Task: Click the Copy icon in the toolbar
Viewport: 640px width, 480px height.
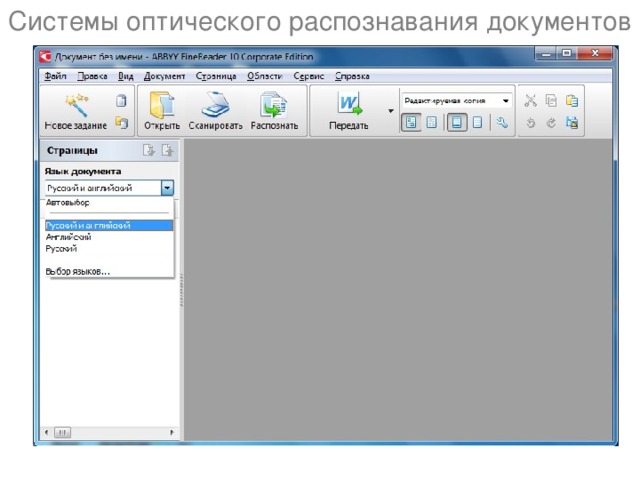Action: pyautogui.click(x=551, y=100)
